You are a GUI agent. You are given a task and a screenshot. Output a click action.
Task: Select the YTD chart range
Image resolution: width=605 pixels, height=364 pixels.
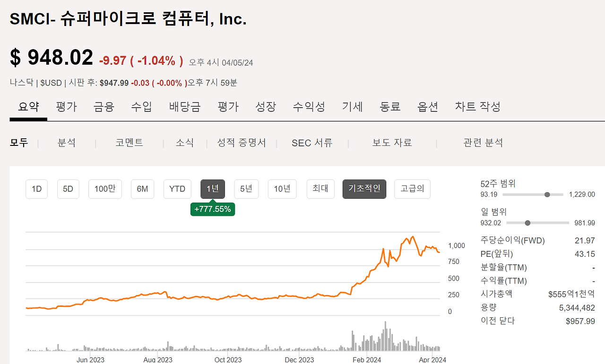pos(177,189)
